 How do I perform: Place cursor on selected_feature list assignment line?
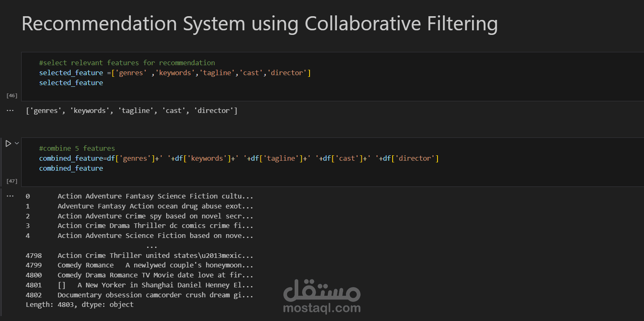coord(175,73)
